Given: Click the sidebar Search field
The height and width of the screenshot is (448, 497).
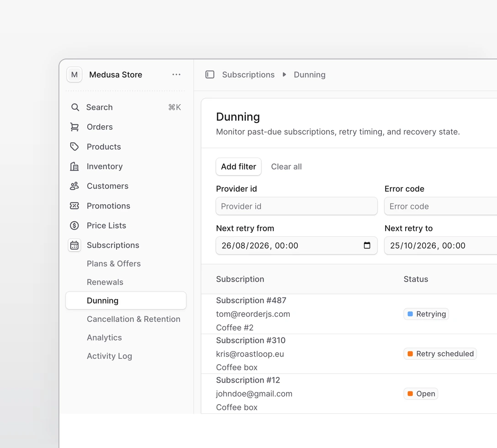Looking at the screenshot, I should (126, 107).
